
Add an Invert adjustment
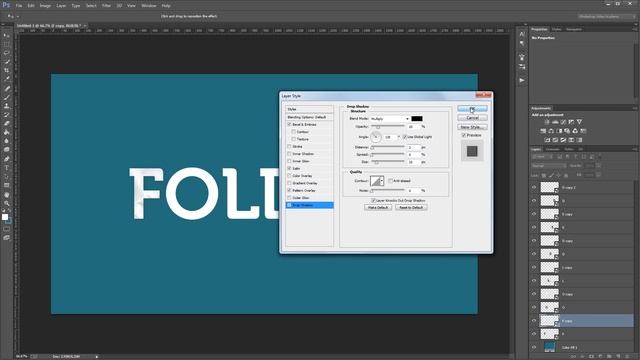[547, 140]
